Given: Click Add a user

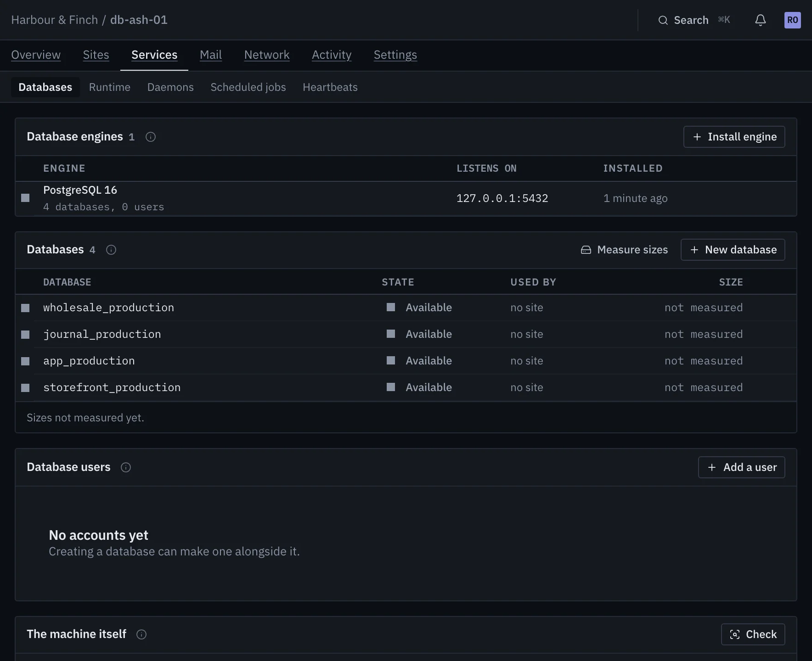Looking at the screenshot, I should pyautogui.click(x=741, y=467).
